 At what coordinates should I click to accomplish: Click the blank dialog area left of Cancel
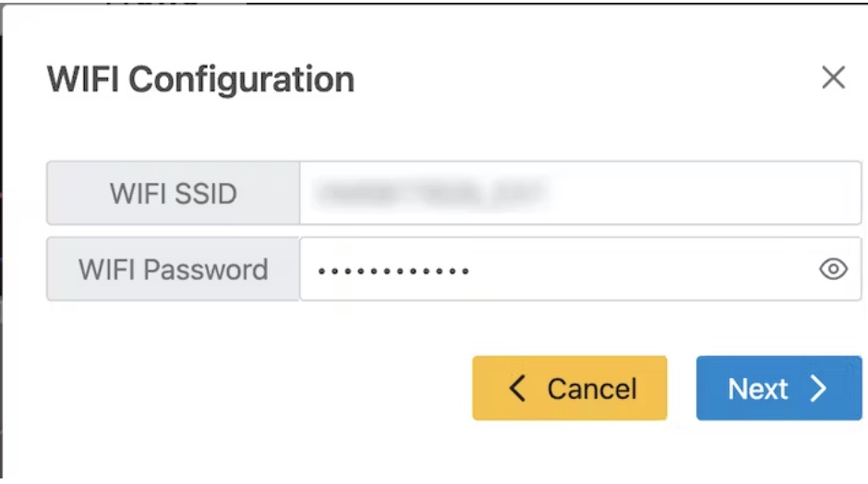click(259, 388)
